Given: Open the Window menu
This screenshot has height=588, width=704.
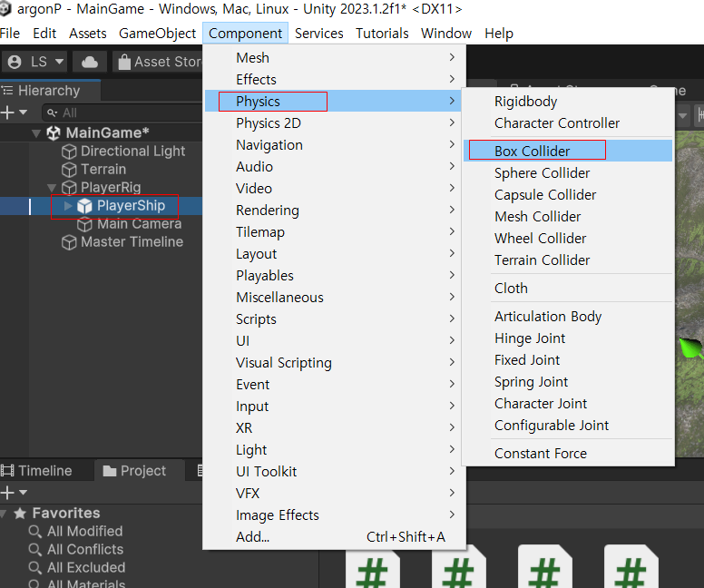Looking at the screenshot, I should pyautogui.click(x=446, y=34).
